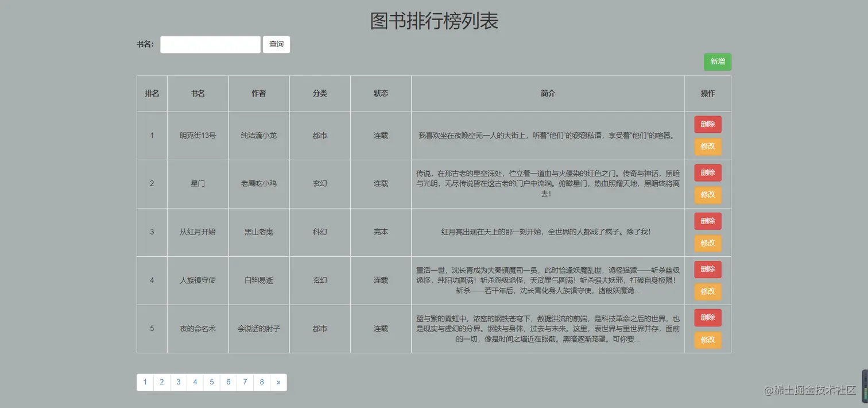Go to page 5
Image resolution: width=868 pixels, height=408 pixels.
tap(212, 382)
